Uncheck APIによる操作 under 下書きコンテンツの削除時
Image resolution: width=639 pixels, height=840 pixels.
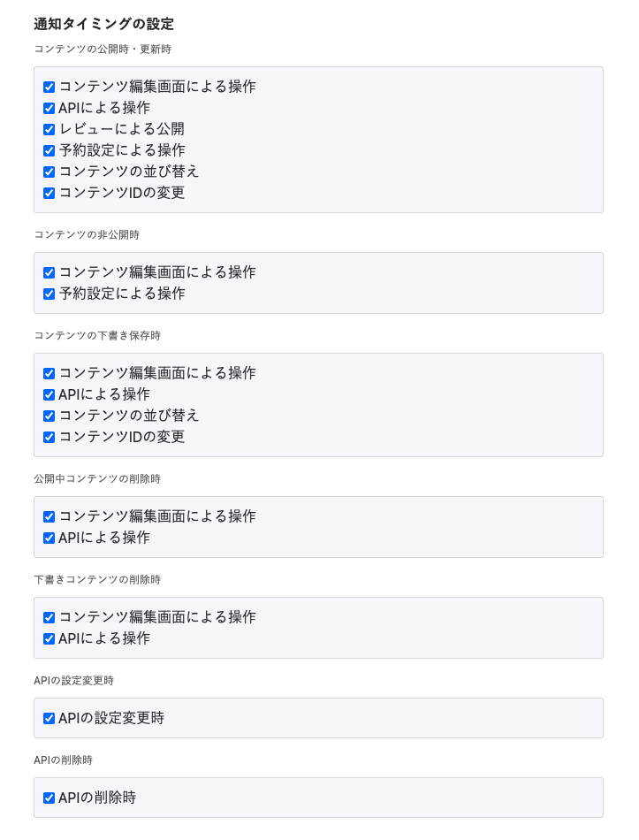pyautogui.click(x=49, y=639)
